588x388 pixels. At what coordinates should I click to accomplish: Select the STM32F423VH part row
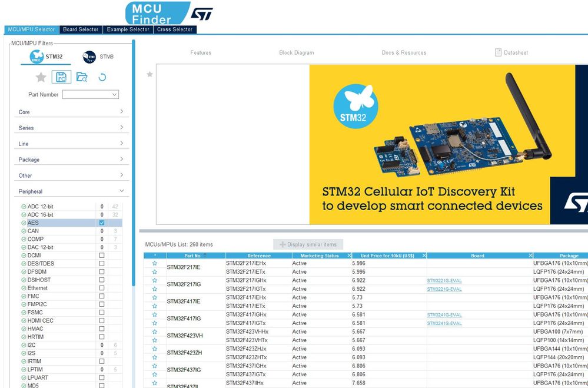pyautogui.click(x=185, y=336)
